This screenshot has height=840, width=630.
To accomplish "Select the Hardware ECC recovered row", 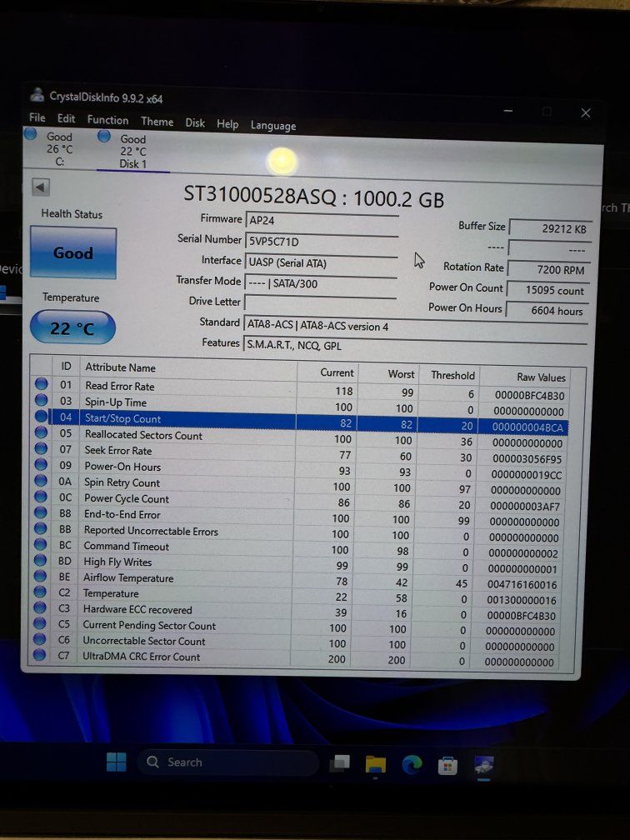I will (x=294, y=612).
